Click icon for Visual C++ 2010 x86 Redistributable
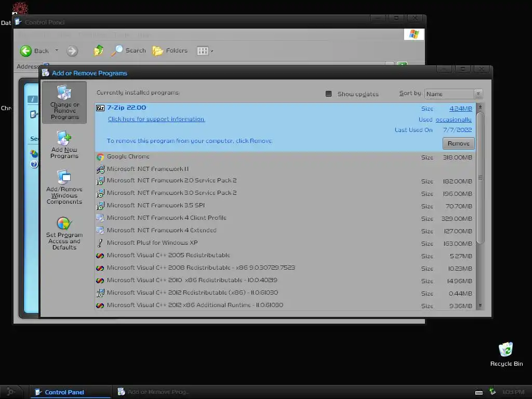 point(100,281)
